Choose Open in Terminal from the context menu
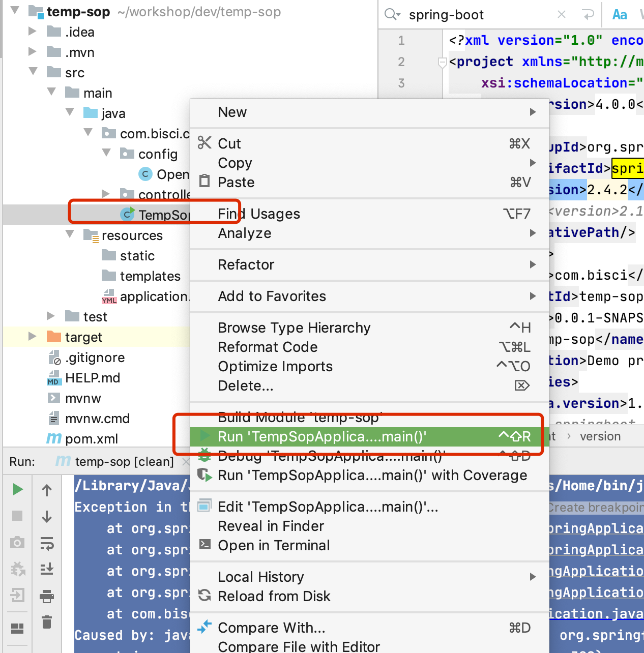This screenshot has width=644, height=653. 274,545
